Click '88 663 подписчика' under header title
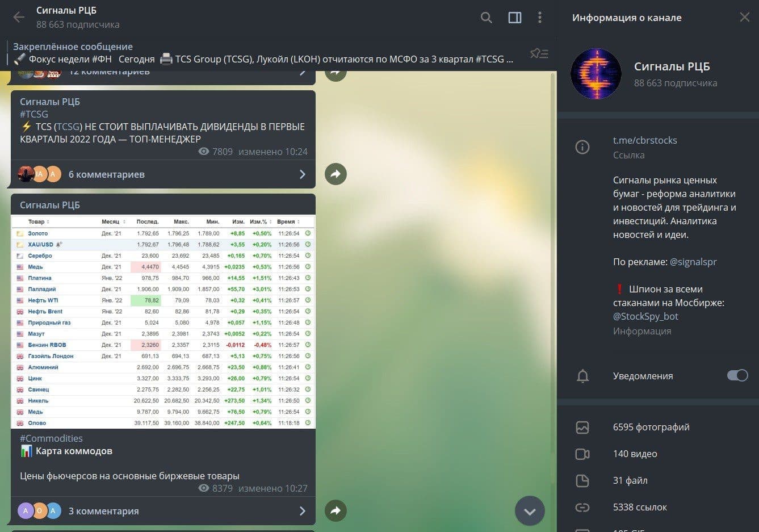The width and height of the screenshot is (759, 532). click(x=78, y=24)
